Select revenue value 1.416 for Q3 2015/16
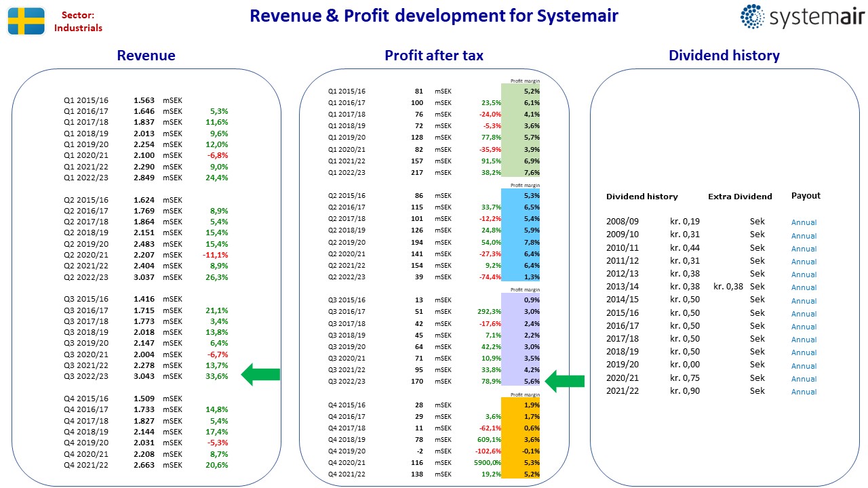Viewport: 868px width, 488px height. click(144, 299)
